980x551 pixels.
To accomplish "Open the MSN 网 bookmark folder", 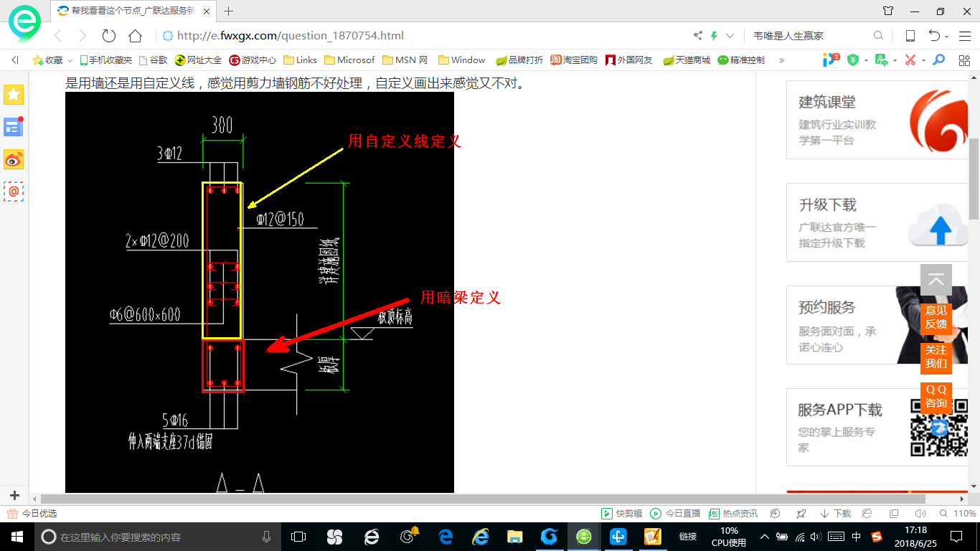I will coord(405,60).
